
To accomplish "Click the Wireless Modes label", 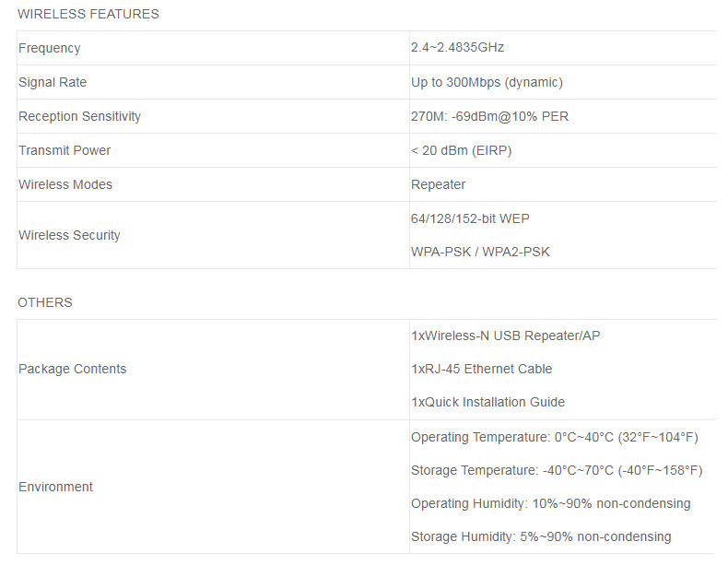I will tap(65, 184).
